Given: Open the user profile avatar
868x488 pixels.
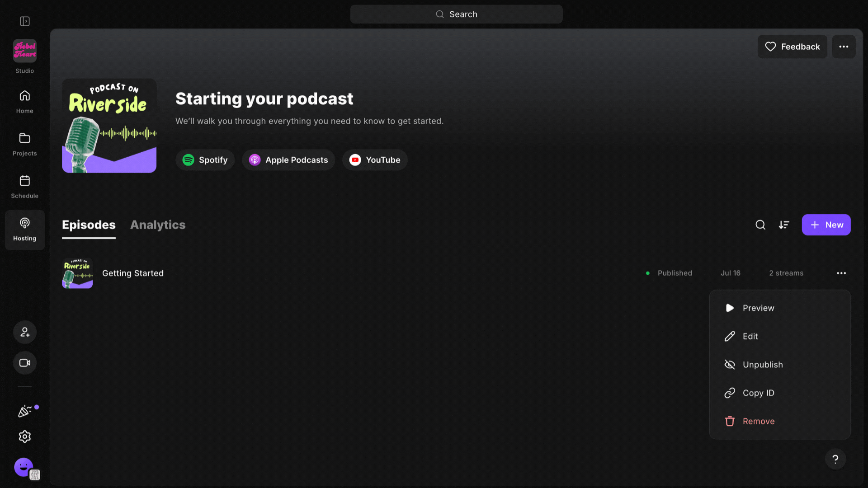Looking at the screenshot, I should point(24,467).
